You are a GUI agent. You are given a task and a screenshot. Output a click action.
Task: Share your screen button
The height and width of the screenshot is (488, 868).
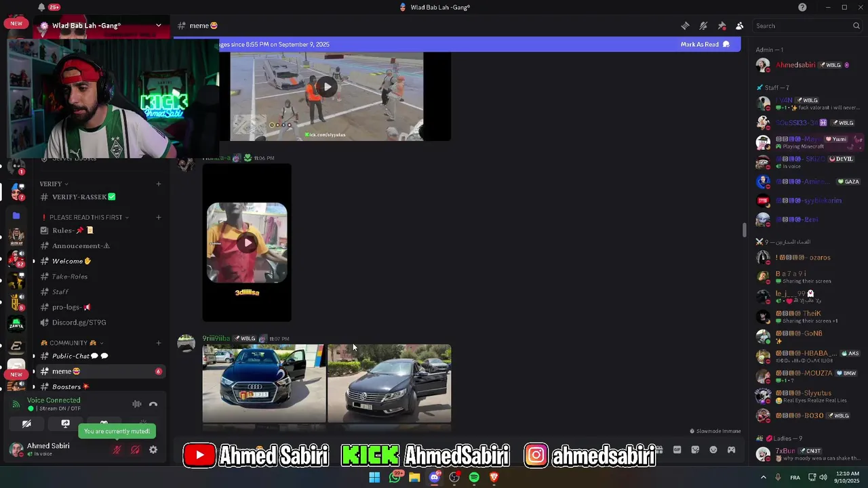(65, 424)
